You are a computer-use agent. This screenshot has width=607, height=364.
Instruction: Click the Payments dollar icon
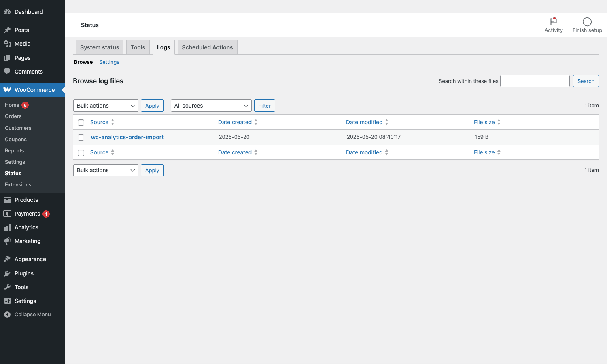point(7,214)
